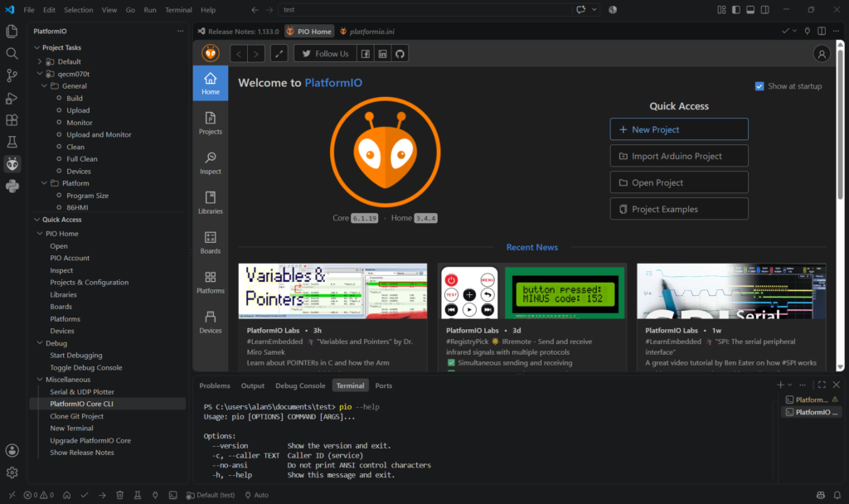Open the Testing flask view
The width and height of the screenshot is (849, 504).
click(x=12, y=142)
